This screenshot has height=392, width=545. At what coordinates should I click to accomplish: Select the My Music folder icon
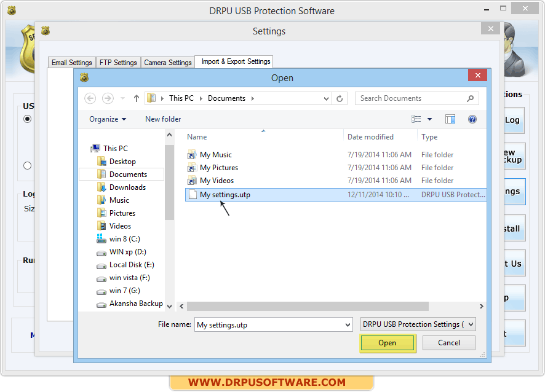[x=192, y=155]
